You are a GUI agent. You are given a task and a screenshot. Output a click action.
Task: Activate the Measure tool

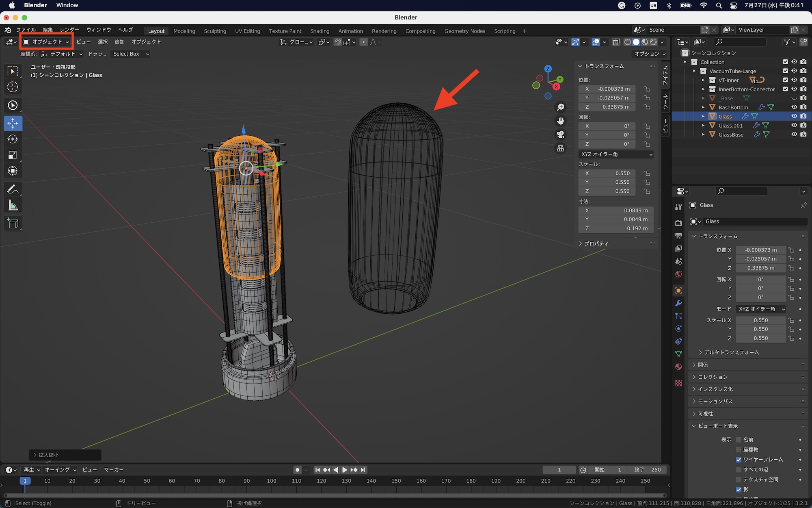(13, 206)
